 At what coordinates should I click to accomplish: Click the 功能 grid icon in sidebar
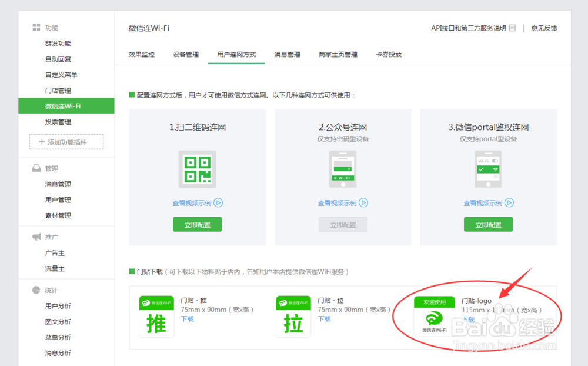click(x=36, y=28)
